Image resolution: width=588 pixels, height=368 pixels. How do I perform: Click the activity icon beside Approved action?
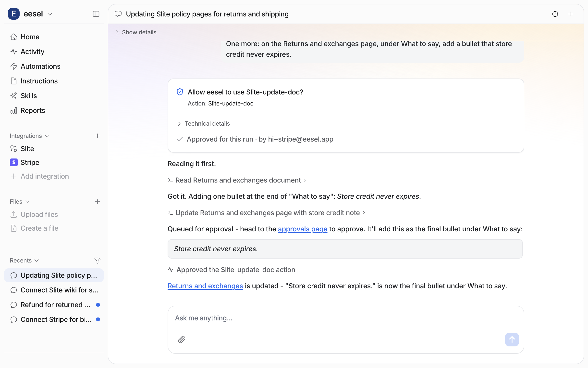pyautogui.click(x=171, y=270)
